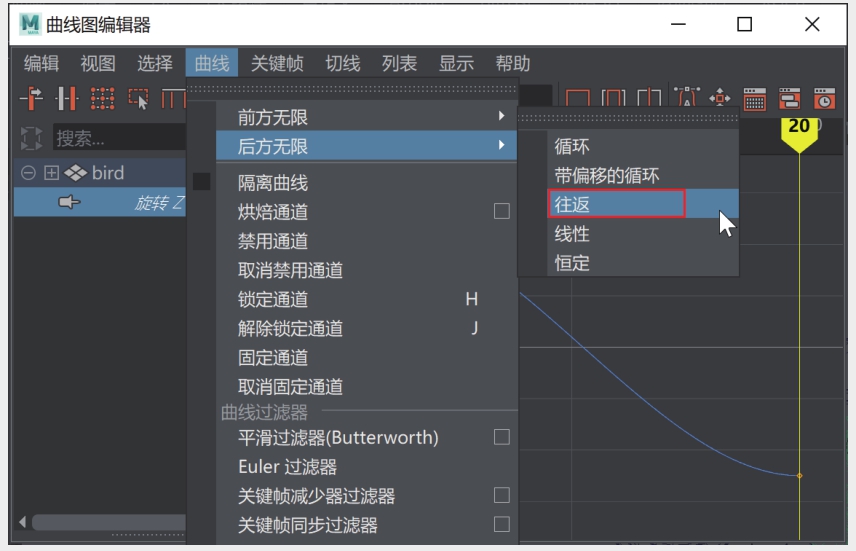The width and height of the screenshot is (856, 551).
Task: Toggle the 平滑过滤器(Butterworth) option box
Action: pyautogui.click(x=502, y=437)
